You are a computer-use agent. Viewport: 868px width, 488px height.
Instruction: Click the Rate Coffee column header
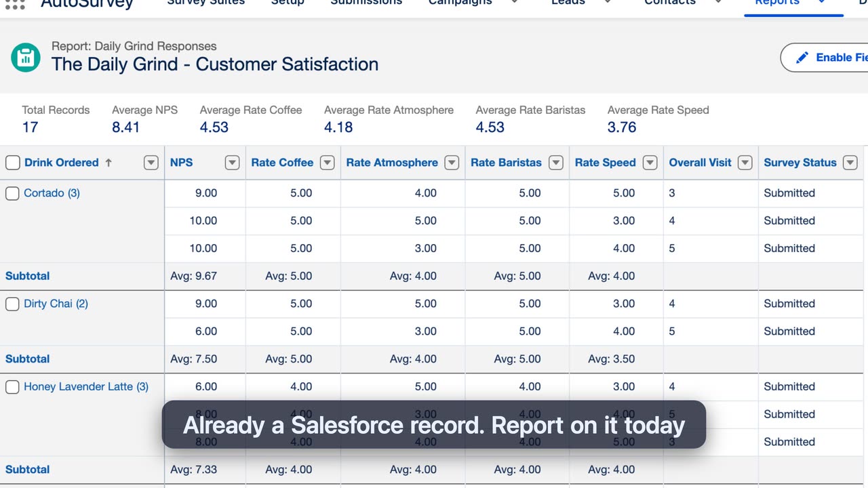(282, 163)
